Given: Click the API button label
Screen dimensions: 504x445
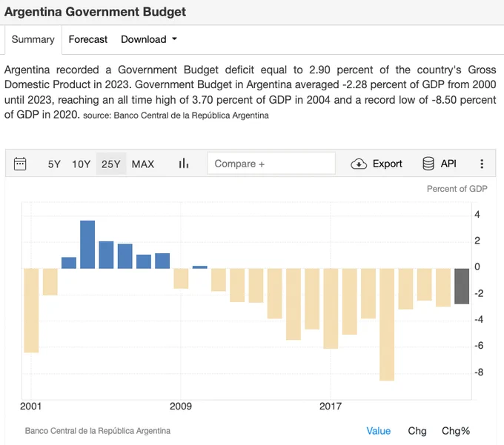Looking at the screenshot, I should tap(448, 164).
